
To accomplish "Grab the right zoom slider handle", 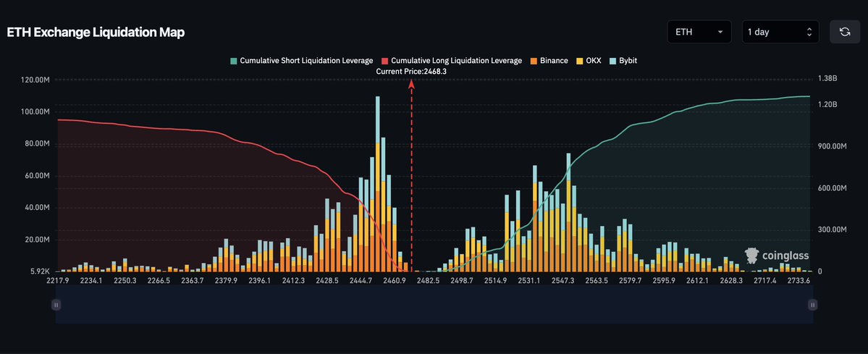I will [812, 304].
